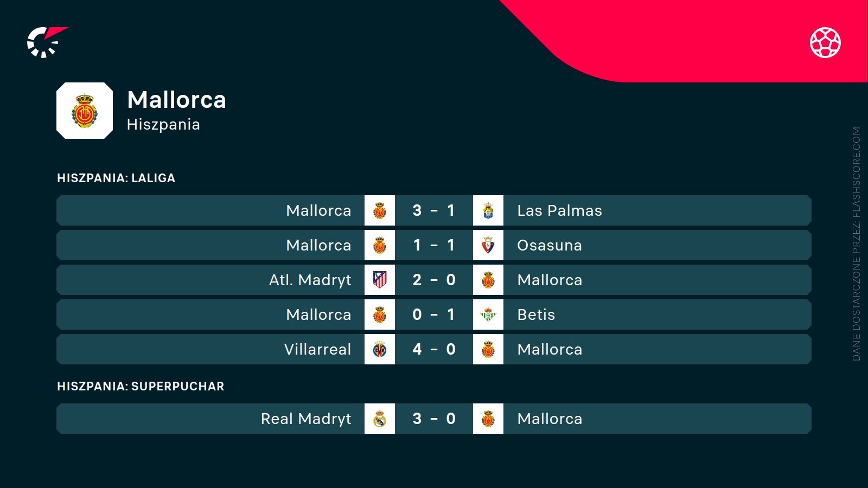The height and width of the screenshot is (488, 868).
Task: Click the football icon in red banner
Action: (x=825, y=42)
